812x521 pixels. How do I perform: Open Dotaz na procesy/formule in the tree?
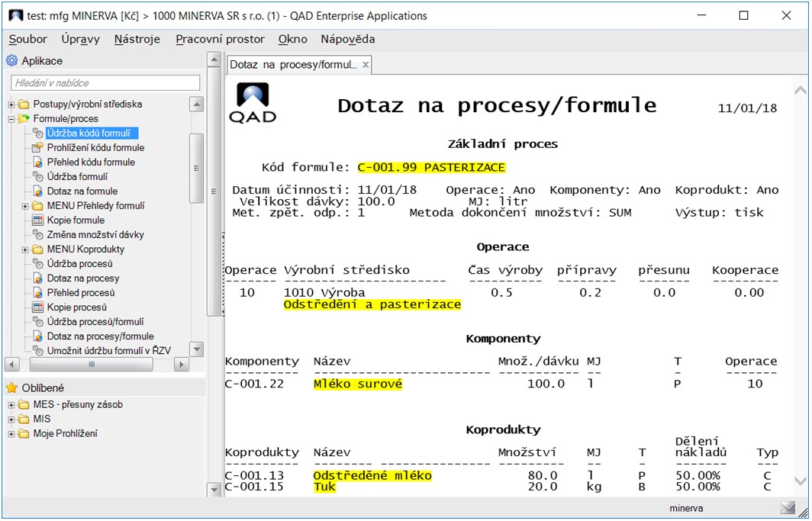(101, 336)
